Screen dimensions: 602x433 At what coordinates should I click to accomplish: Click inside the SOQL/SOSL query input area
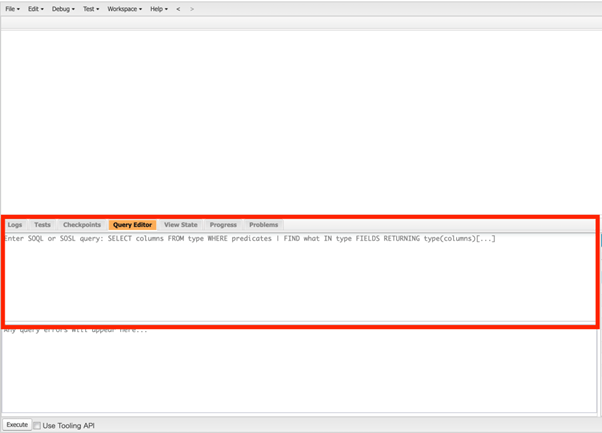click(x=300, y=280)
